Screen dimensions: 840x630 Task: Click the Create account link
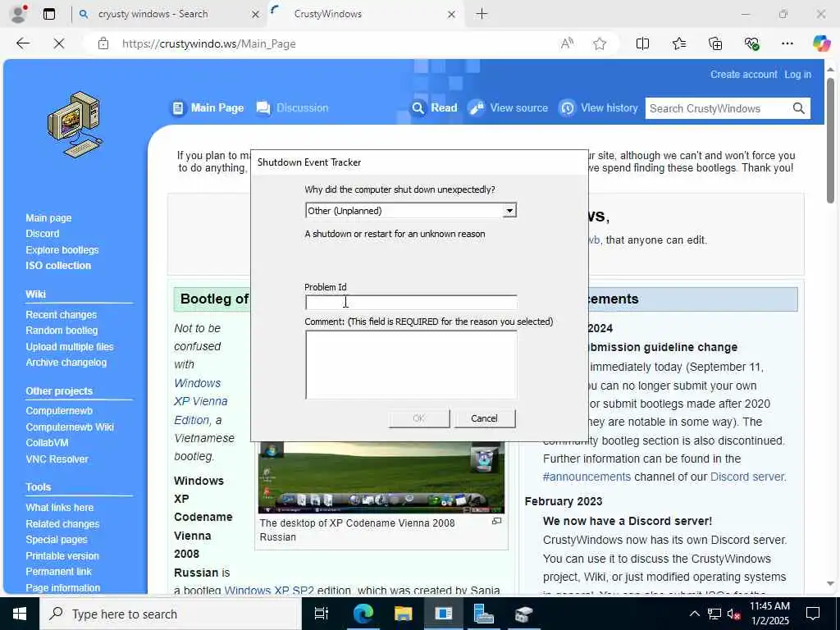point(743,75)
